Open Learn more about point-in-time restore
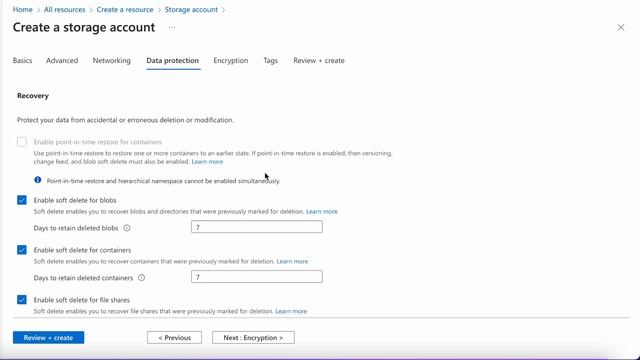 (x=207, y=162)
